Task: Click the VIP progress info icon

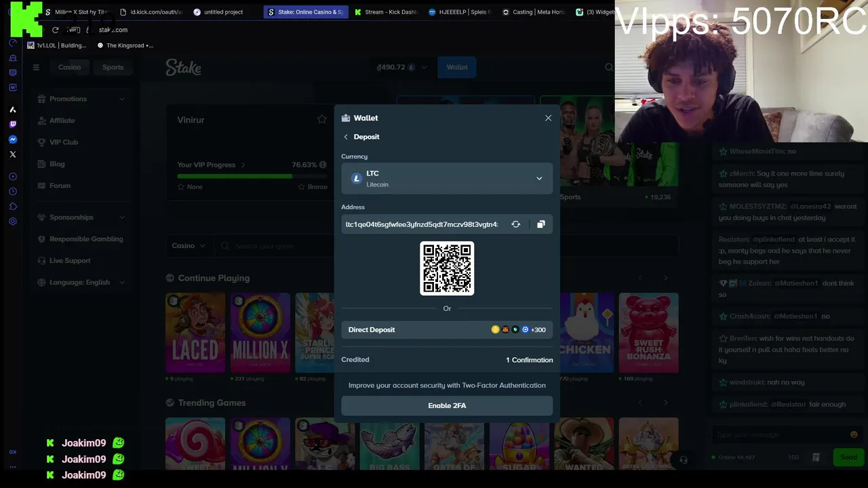Action: click(x=323, y=165)
